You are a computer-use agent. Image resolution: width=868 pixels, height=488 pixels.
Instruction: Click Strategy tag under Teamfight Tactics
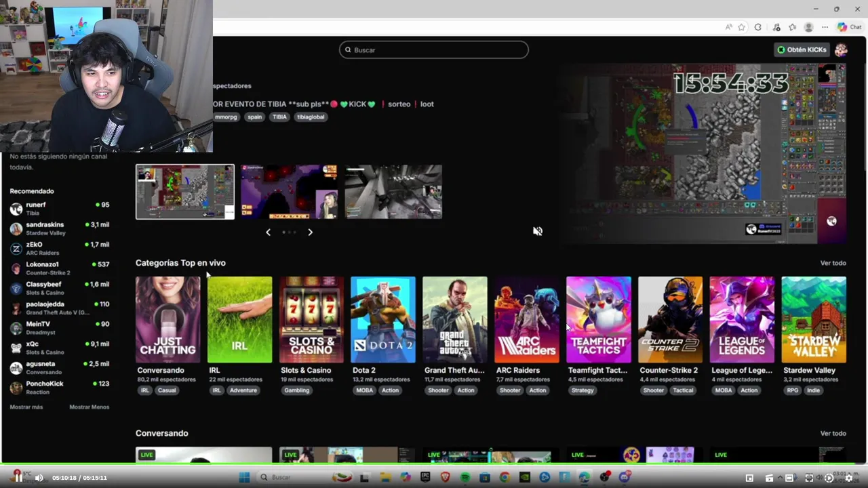point(583,390)
